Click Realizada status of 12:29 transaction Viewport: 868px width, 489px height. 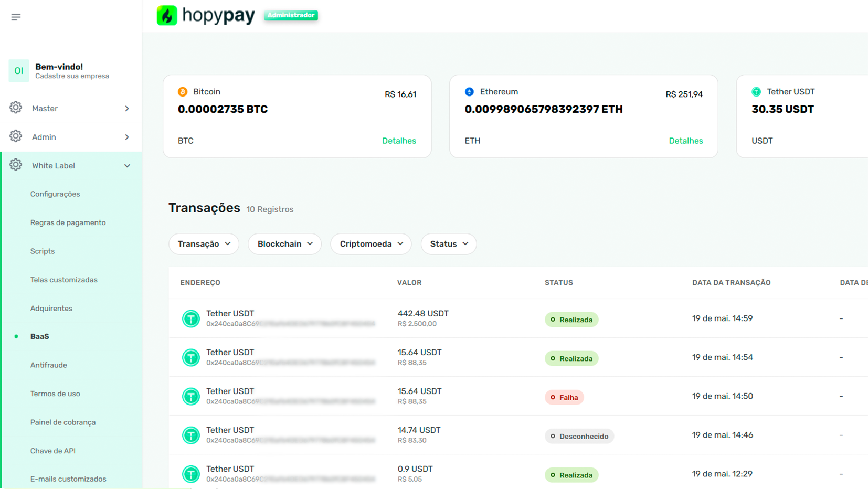pyautogui.click(x=571, y=475)
